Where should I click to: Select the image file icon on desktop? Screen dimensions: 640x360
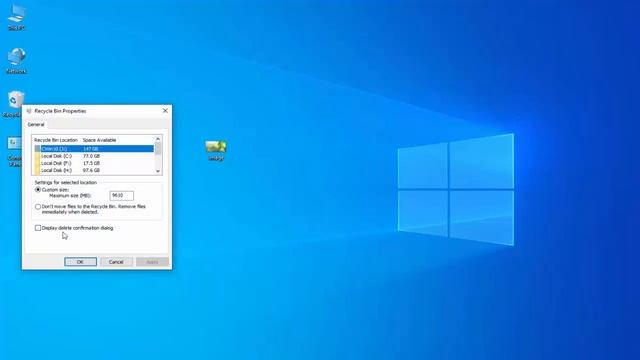pos(216,150)
